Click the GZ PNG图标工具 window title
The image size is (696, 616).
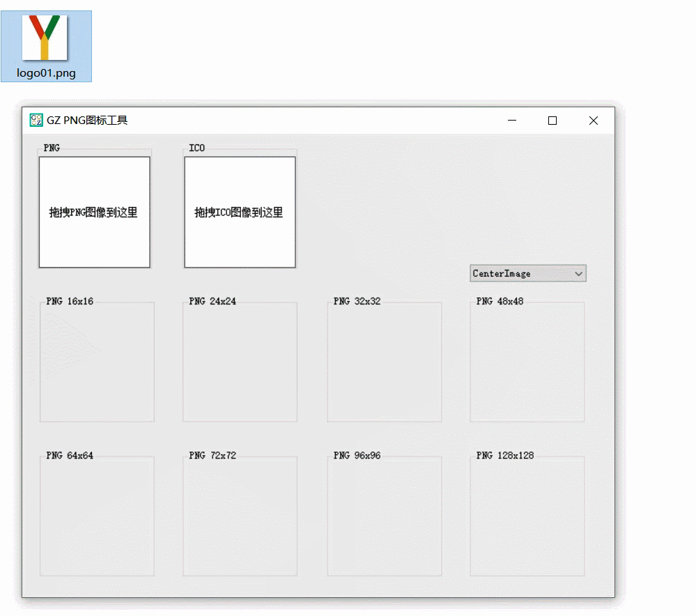87,121
